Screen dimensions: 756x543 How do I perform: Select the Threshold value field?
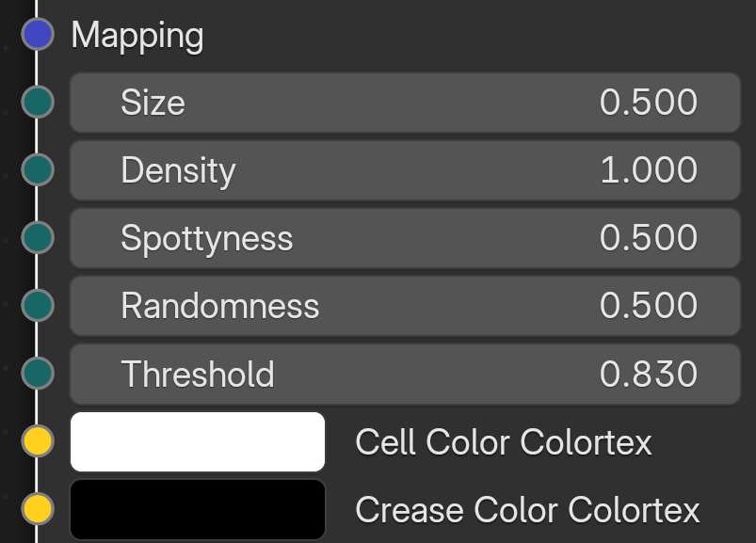tap(405, 374)
